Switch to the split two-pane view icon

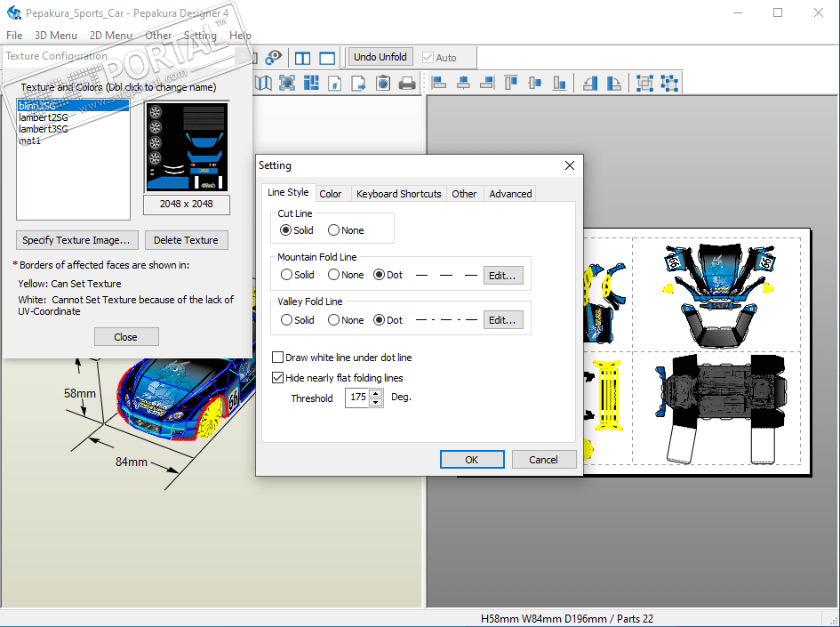pos(303,58)
